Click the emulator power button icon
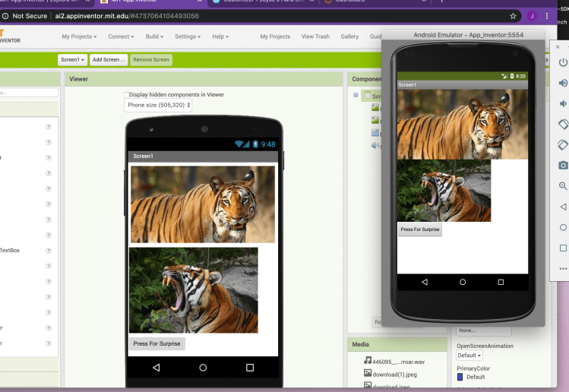The height and width of the screenshot is (392, 569). click(563, 62)
